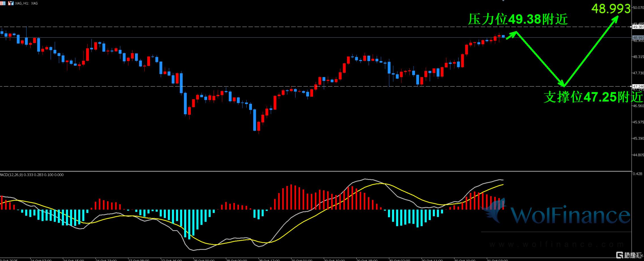Image resolution: width=644 pixels, height=261 pixels.
Task: Click the 31 Oct 03:00 time axis label
Action: (x=497, y=260)
